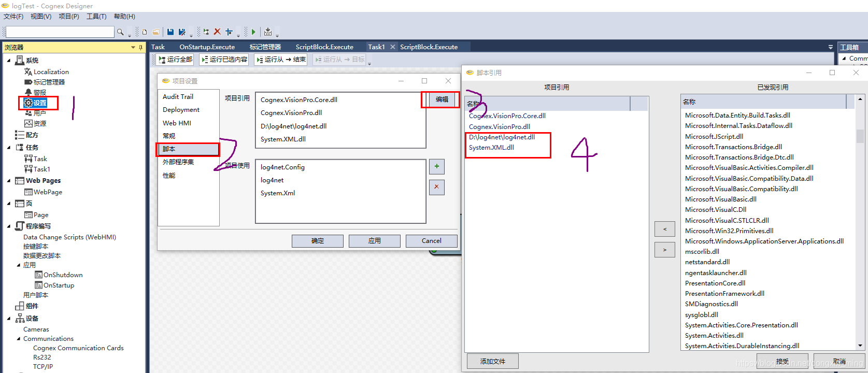Click the 运行全部 run-all button

175,60
